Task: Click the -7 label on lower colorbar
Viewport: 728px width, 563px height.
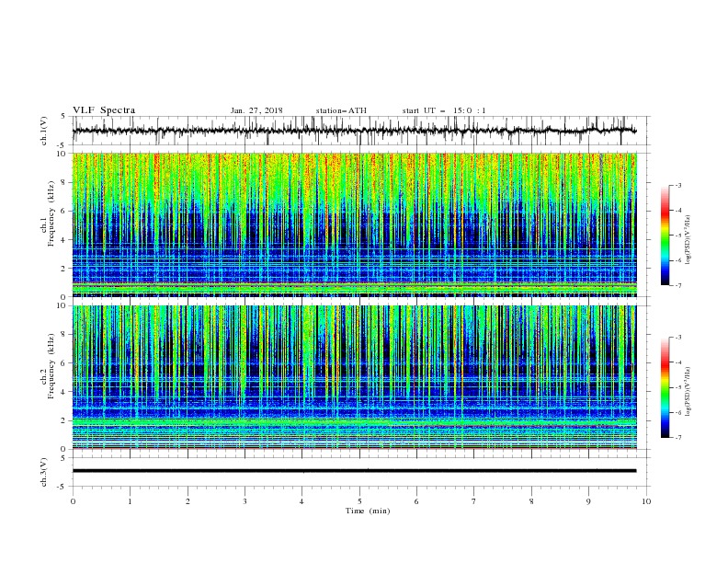Action: [x=677, y=438]
